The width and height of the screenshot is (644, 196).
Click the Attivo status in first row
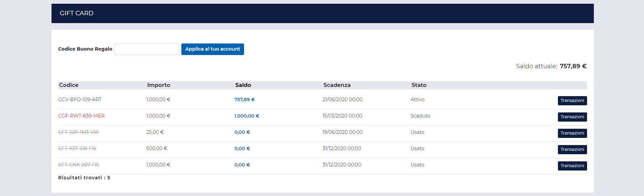click(418, 100)
